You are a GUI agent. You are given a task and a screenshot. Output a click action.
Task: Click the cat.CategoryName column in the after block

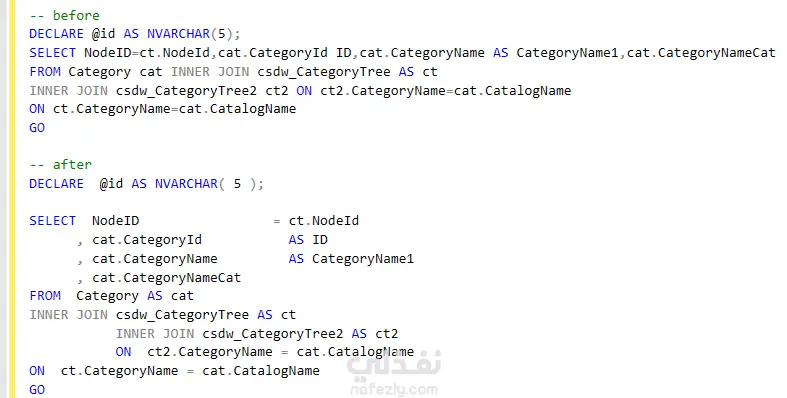click(155, 259)
